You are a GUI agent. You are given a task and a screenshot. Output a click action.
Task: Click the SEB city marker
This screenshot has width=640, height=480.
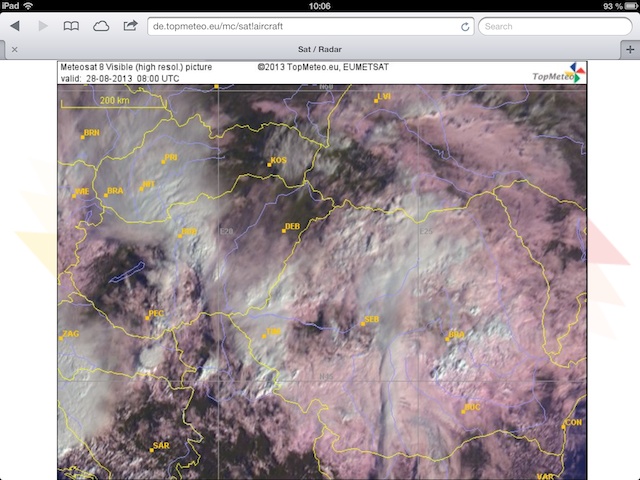pyautogui.click(x=363, y=324)
